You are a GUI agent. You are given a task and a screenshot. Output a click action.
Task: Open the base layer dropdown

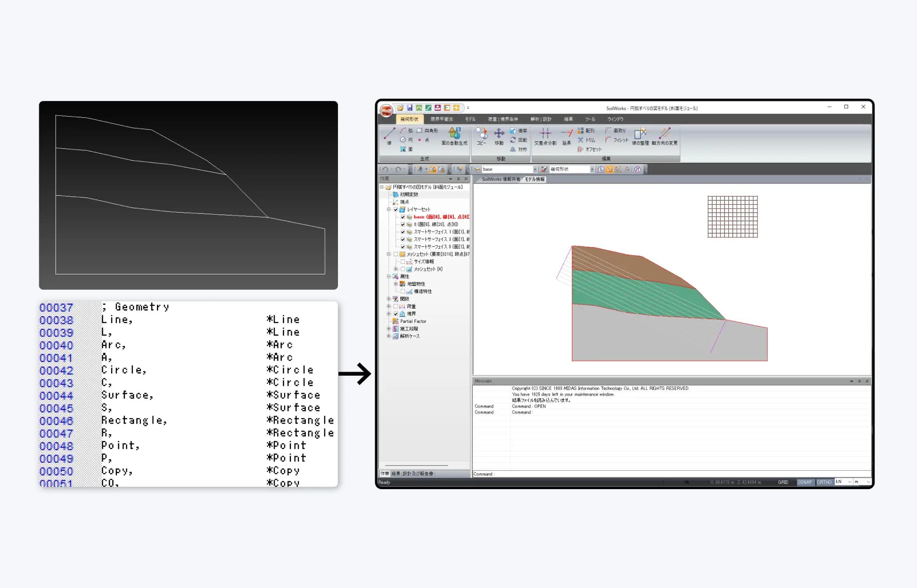coord(535,169)
